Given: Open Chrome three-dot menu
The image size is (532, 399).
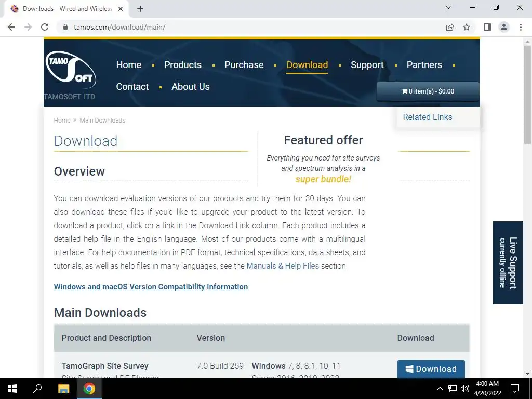Looking at the screenshot, I should pyautogui.click(x=521, y=27).
